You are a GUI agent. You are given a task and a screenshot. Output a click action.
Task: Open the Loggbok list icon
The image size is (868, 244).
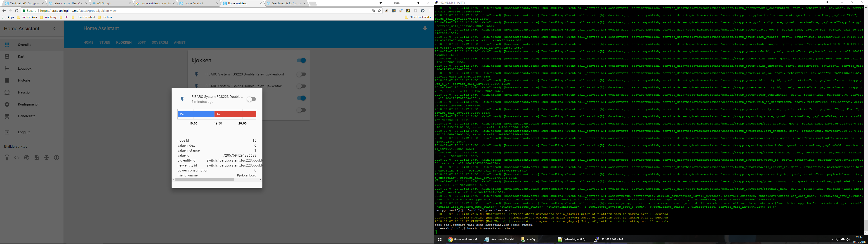tap(7, 68)
